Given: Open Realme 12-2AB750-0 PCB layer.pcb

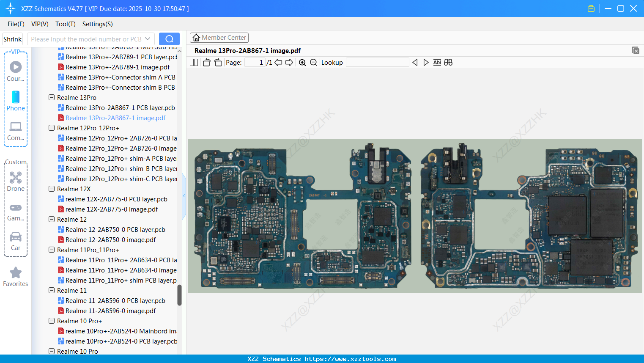Looking at the screenshot, I should click(112, 229).
